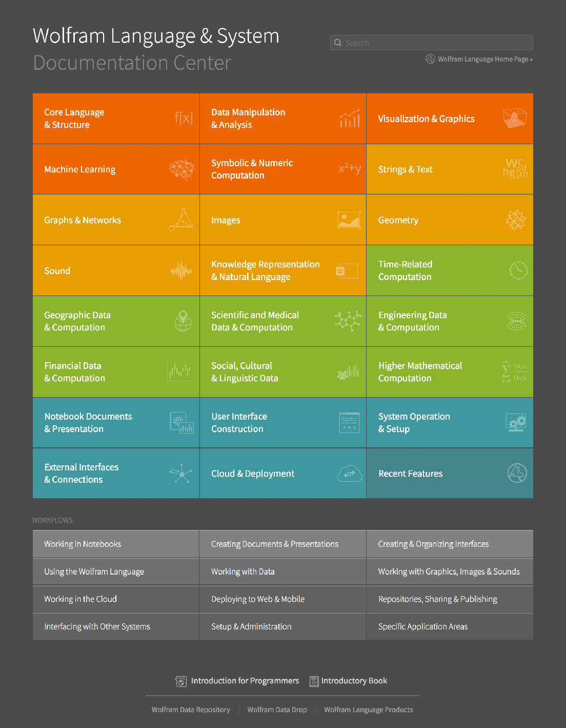Open Specific Application Areas workflow
The width and height of the screenshot is (566, 728).
pyautogui.click(x=423, y=626)
